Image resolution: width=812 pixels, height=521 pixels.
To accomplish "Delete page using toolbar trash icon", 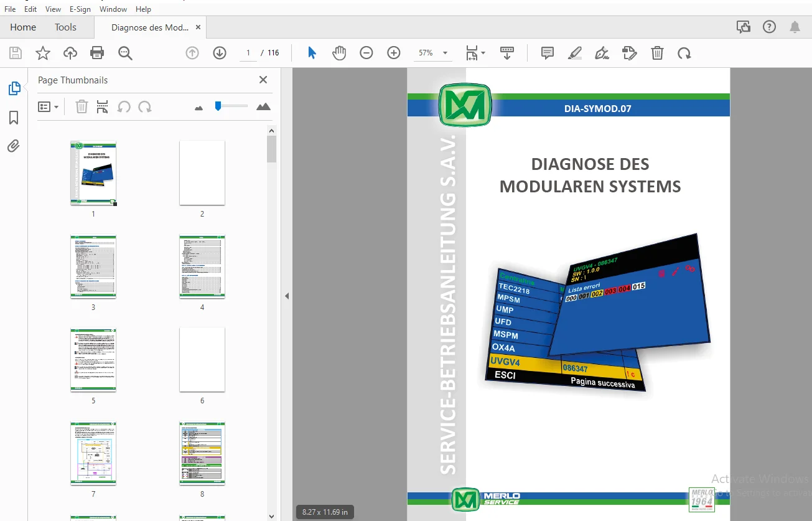I will pyautogui.click(x=657, y=53).
